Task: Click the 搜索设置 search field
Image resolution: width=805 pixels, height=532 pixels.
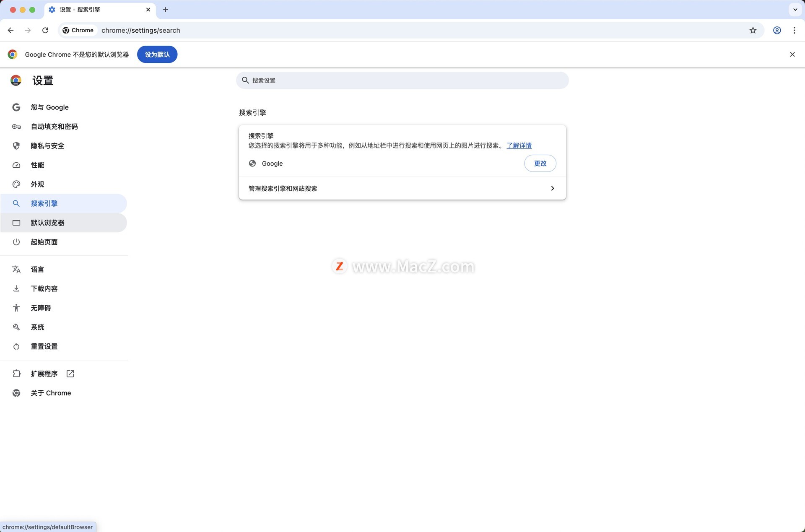Action: [402, 80]
